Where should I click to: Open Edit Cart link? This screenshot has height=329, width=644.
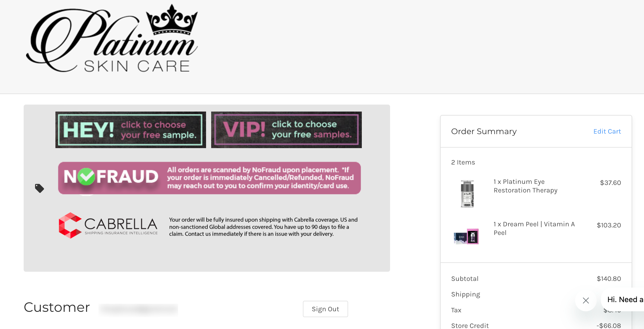coord(607,131)
